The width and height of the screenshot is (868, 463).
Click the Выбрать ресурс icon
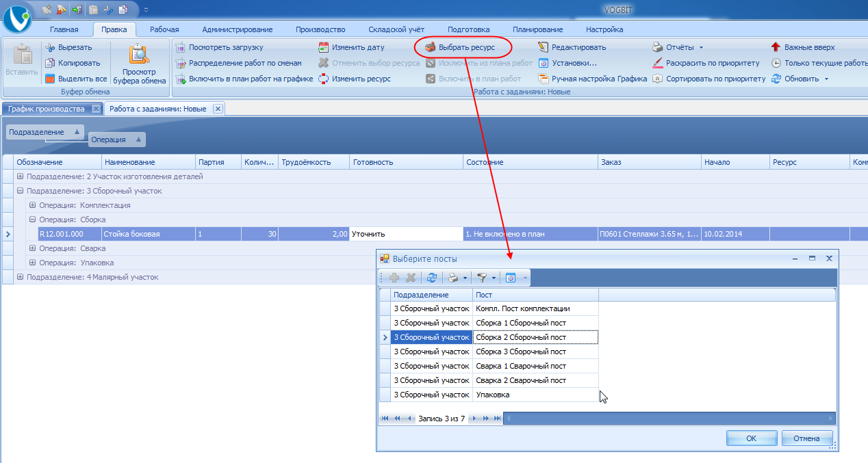click(431, 47)
